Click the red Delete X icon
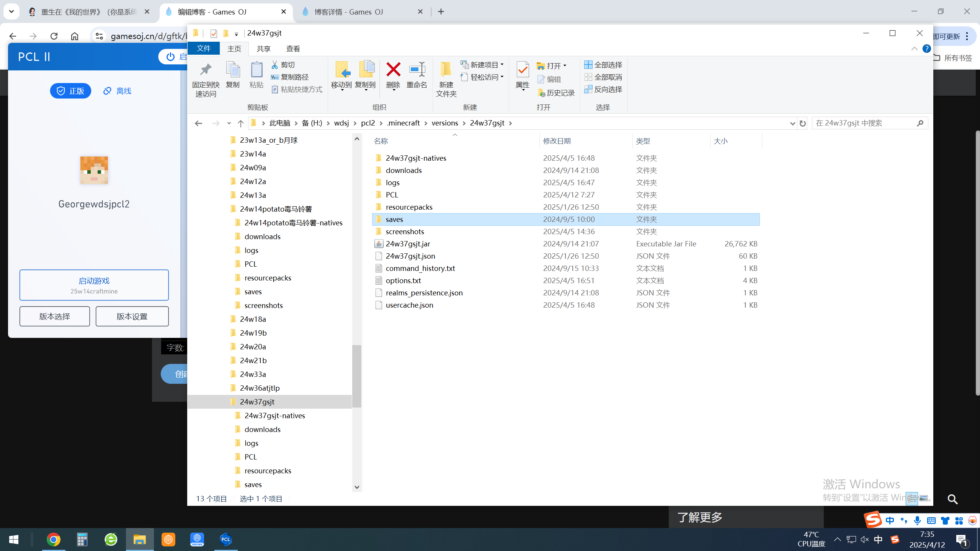This screenshot has height=551, width=980. point(393,70)
